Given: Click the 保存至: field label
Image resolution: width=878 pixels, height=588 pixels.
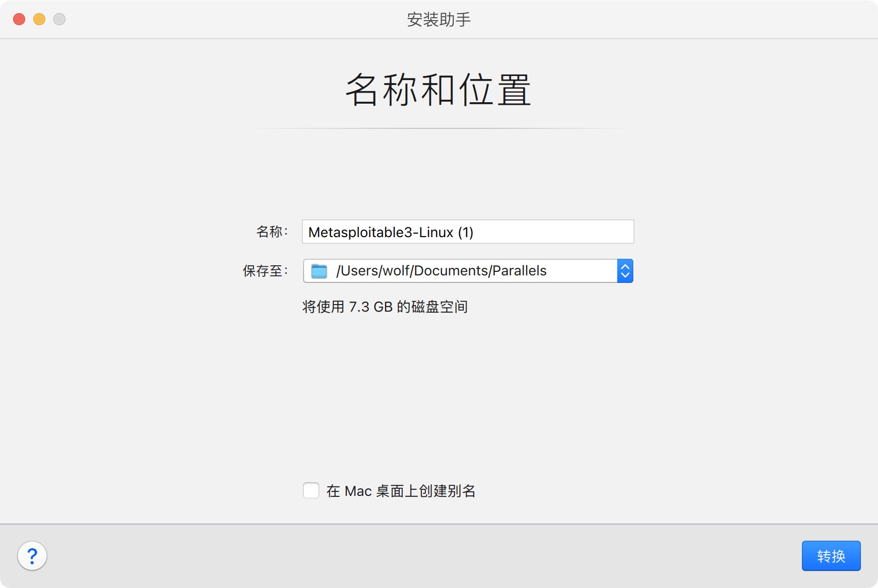Looking at the screenshot, I should click(265, 271).
